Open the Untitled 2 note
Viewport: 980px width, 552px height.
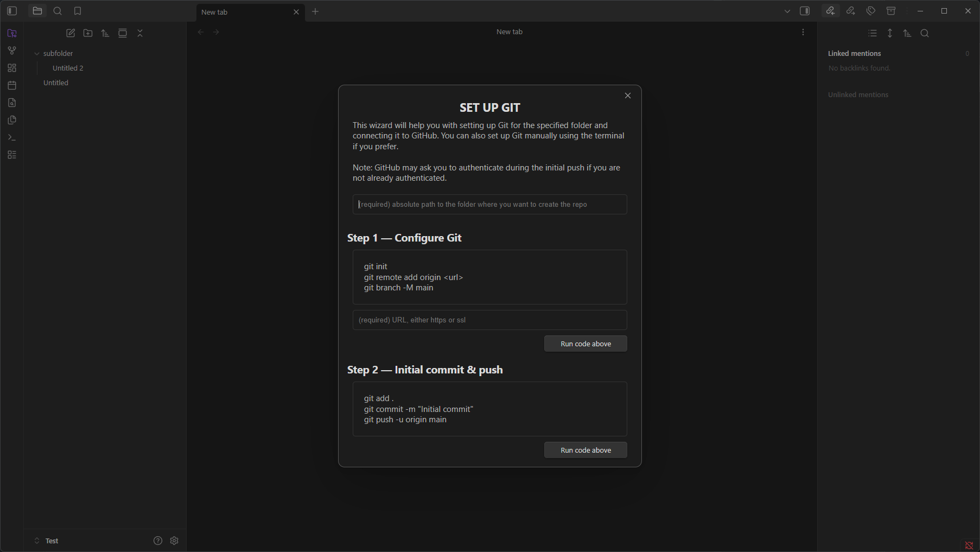click(68, 68)
